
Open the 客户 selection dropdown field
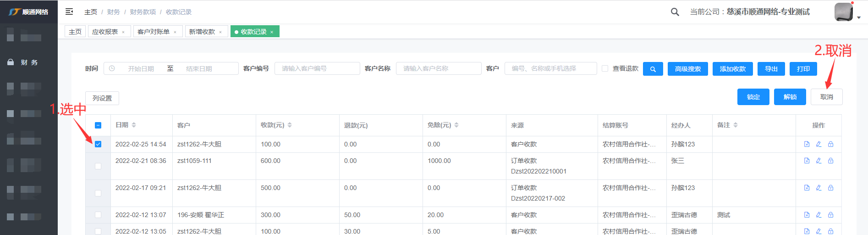click(x=550, y=68)
